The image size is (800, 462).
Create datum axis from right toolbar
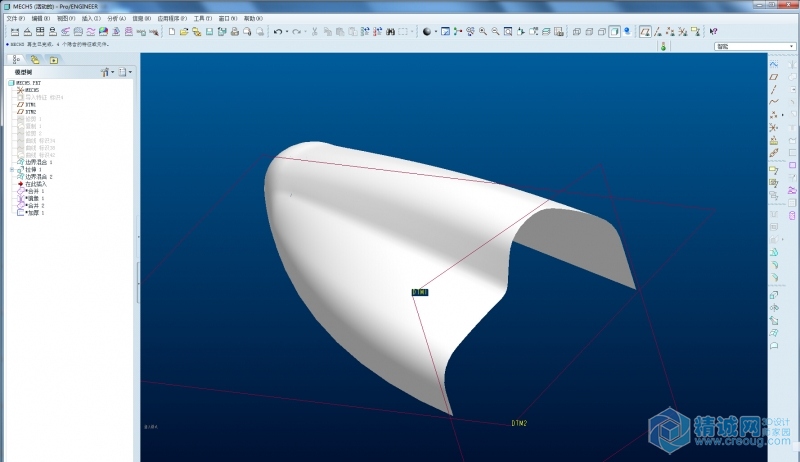click(774, 90)
